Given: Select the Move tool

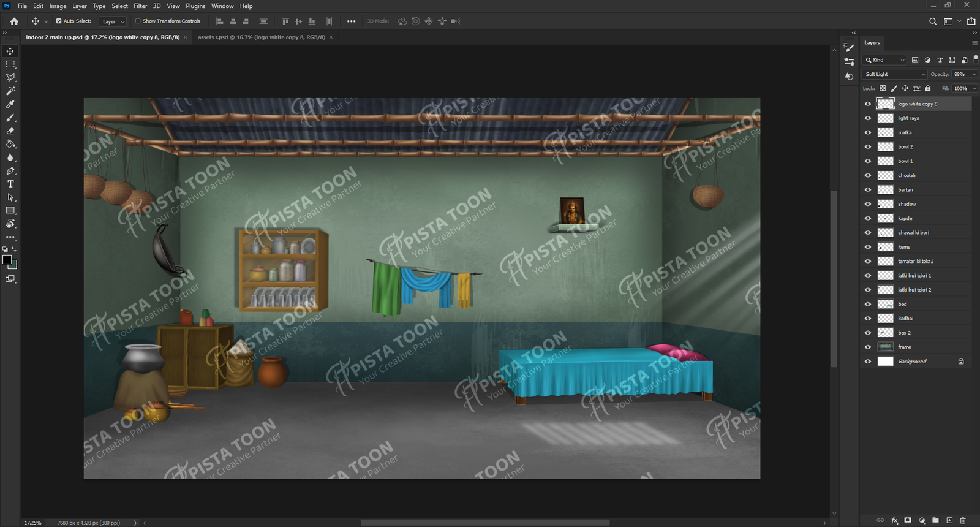Looking at the screenshot, I should 10,51.
